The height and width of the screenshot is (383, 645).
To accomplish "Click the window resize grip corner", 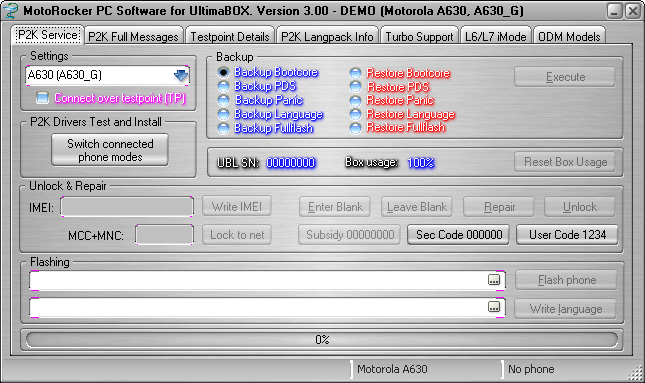I will [x=636, y=373].
